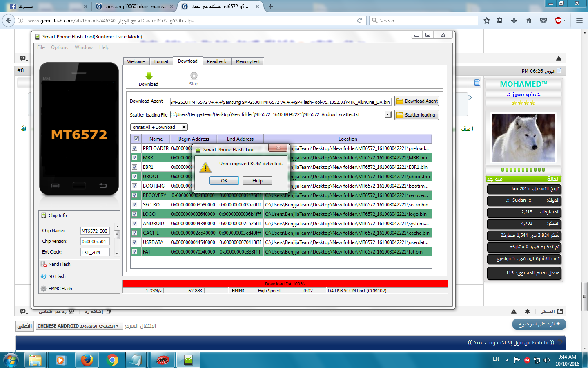Switch to the Readback tab
This screenshot has height=368, width=588.
(217, 61)
